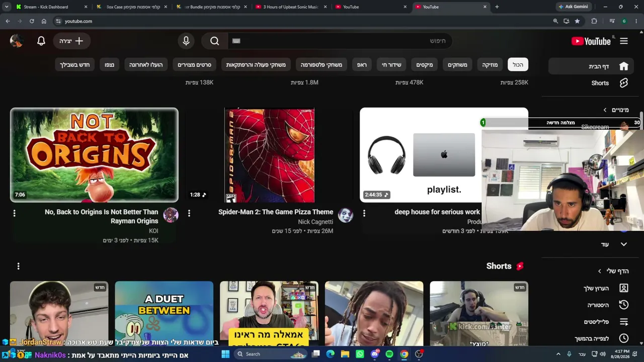Expand the הדף שלי section
This screenshot has height=362, width=644.
tap(613, 271)
